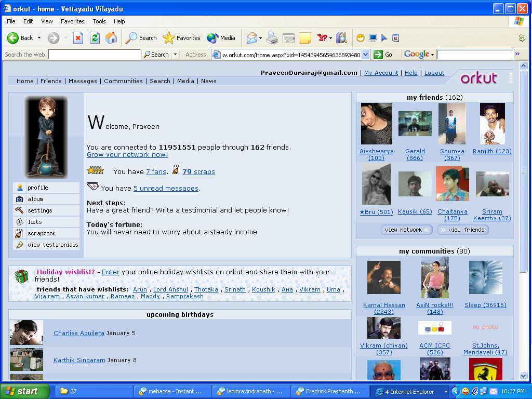The width and height of the screenshot is (532, 399).
Task: Open the 5 unread messages link
Action: click(x=166, y=188)
